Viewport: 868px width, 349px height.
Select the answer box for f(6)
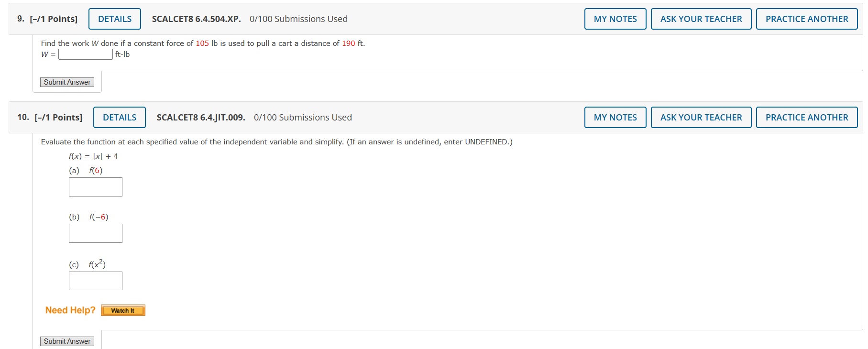pos(95,186)
